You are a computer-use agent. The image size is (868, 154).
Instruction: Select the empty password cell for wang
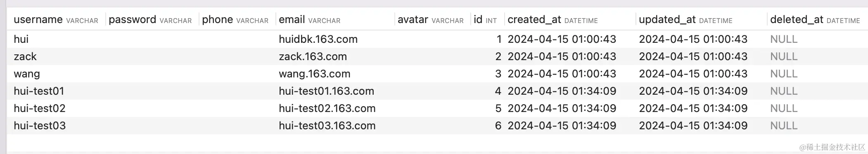click(x=152, y=74)
